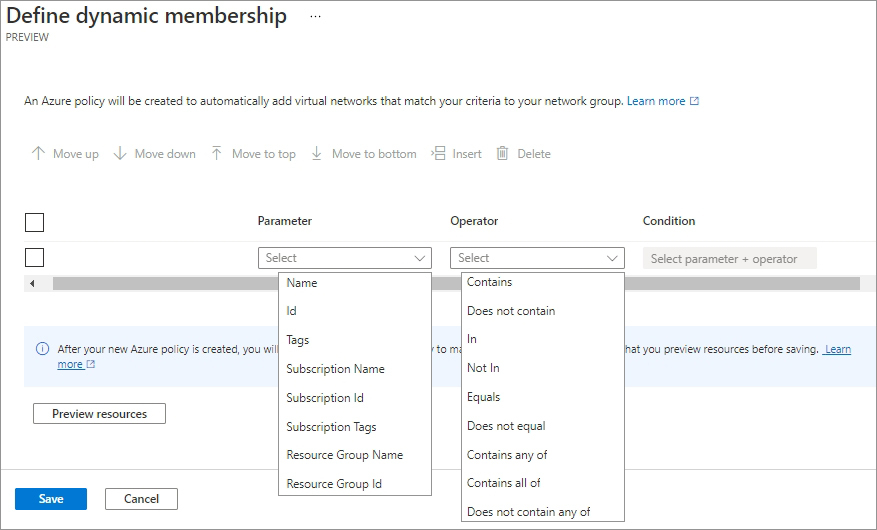The width and height of the screenshot is (877, 530).
Task: Expand the Parameter Select dropdown
Action: click(x=344, y=258)
